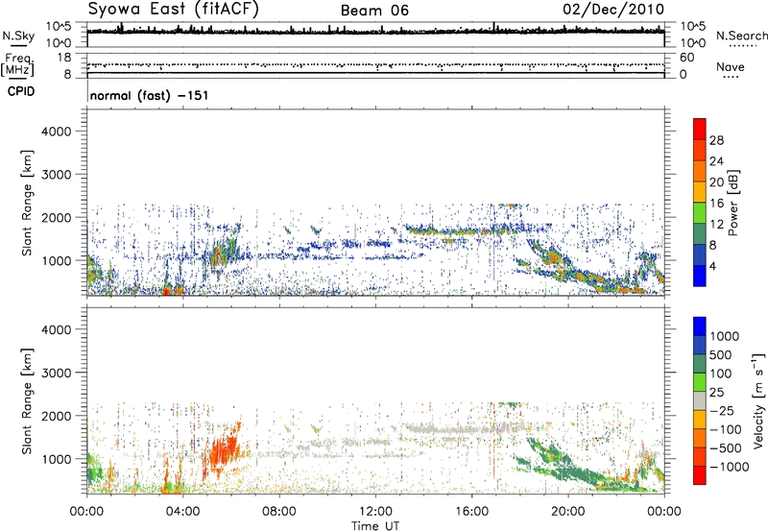Click the '16' label on power colorbar
This screenshot has height=532, width=768.
click(x=716, y=204)
